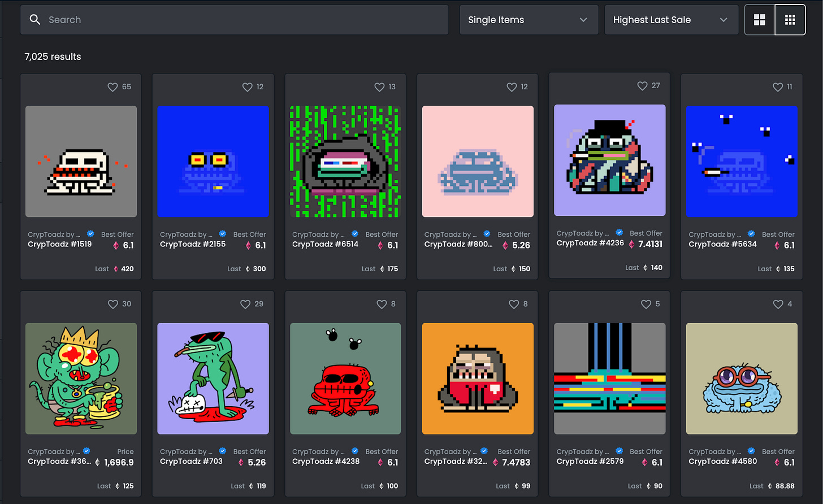Open the sunglasses frog #703 image
This screenshot has height=504, width=823.
point(213,379)
